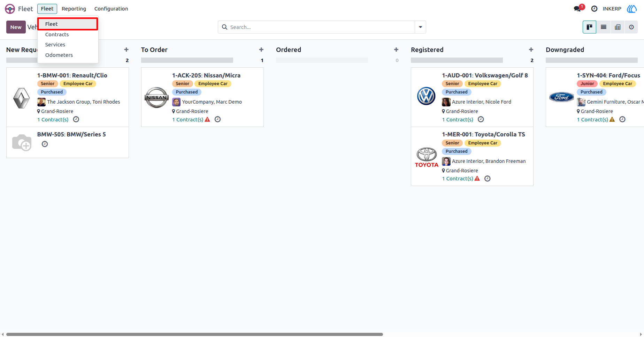Open activity clock on Ford/Focus card
644x337 pixels.
point(622,119)
